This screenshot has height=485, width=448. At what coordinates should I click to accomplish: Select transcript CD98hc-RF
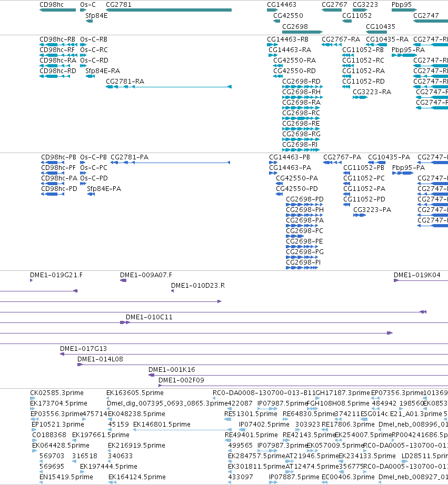pos(58,55)
